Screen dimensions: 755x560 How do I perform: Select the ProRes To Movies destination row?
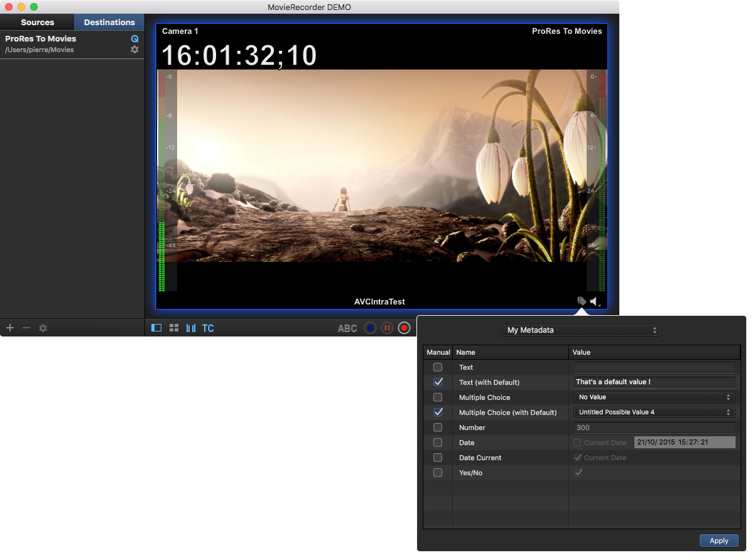click(72, 44)
